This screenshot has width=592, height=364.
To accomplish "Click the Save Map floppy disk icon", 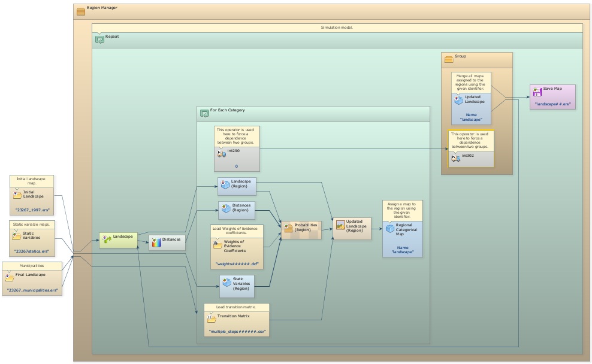I will [537, 91].
